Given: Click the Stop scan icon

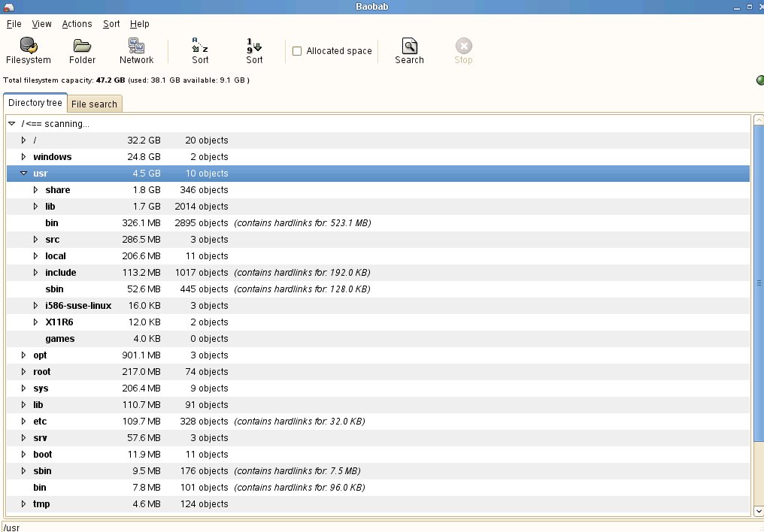Looking at the screenshot, I should (x=463, y=46).
